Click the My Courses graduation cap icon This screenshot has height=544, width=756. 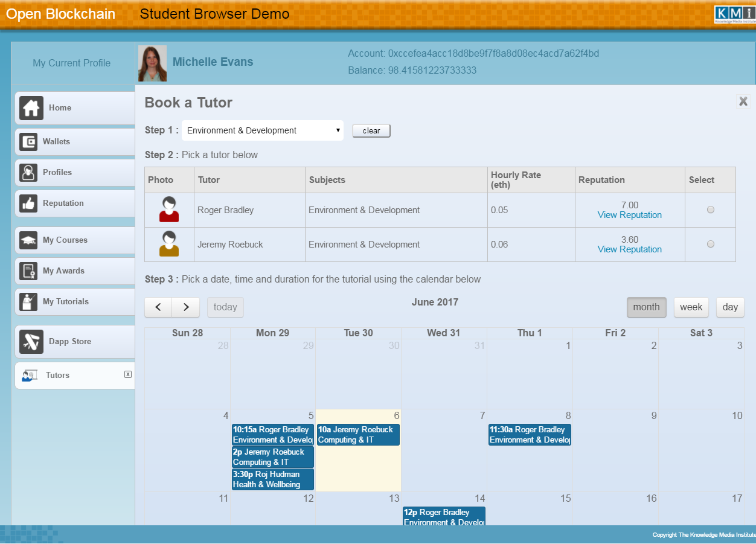click(28, 240)
